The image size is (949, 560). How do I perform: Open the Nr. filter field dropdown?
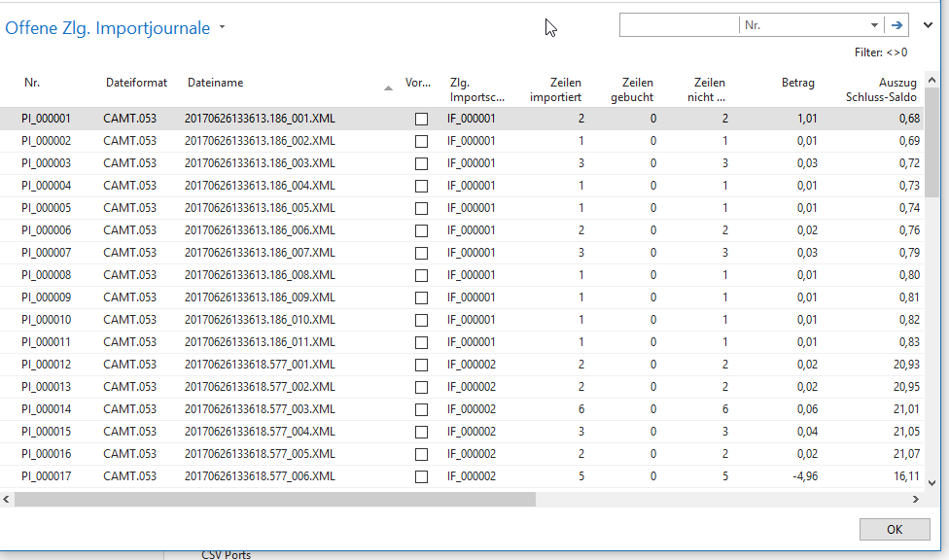point(874,25)
